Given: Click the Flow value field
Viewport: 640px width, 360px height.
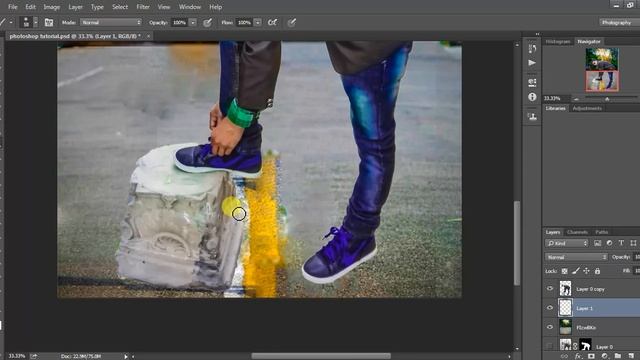Looking at the screenshot, I should (244, 22).
